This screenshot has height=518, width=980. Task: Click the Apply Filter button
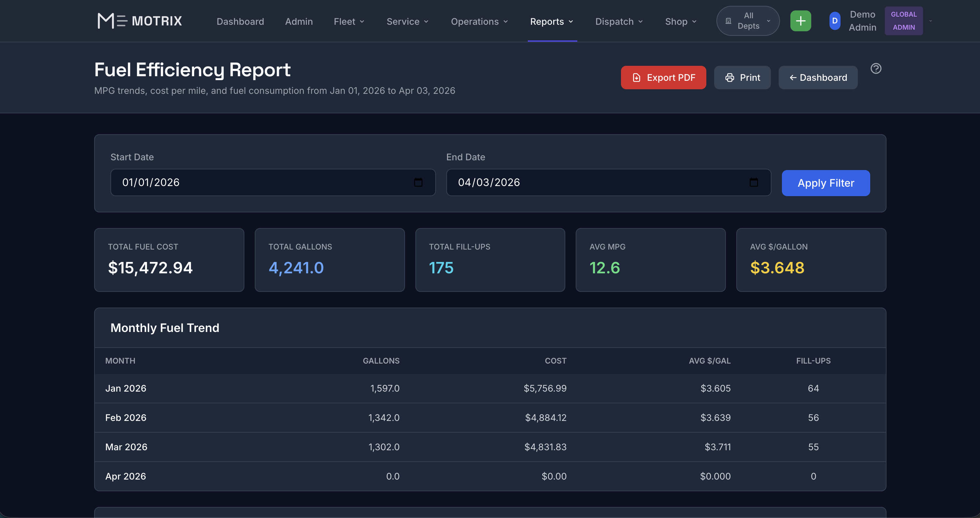826,183
